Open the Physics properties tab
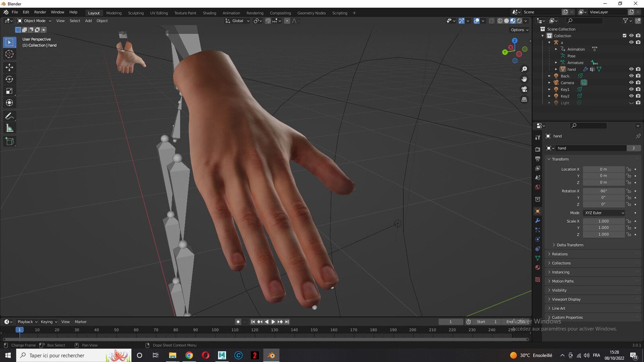This screenshot has width=644, height=362. 538,239
